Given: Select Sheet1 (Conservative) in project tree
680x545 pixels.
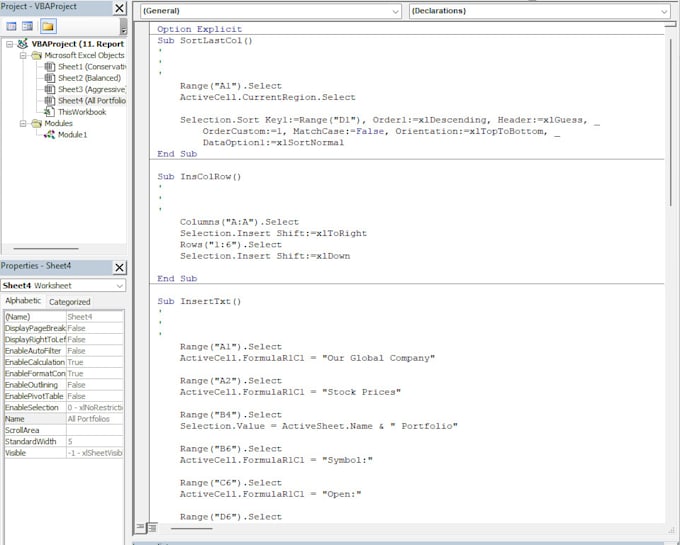Looking at the screenshot, I should (92, 67).
